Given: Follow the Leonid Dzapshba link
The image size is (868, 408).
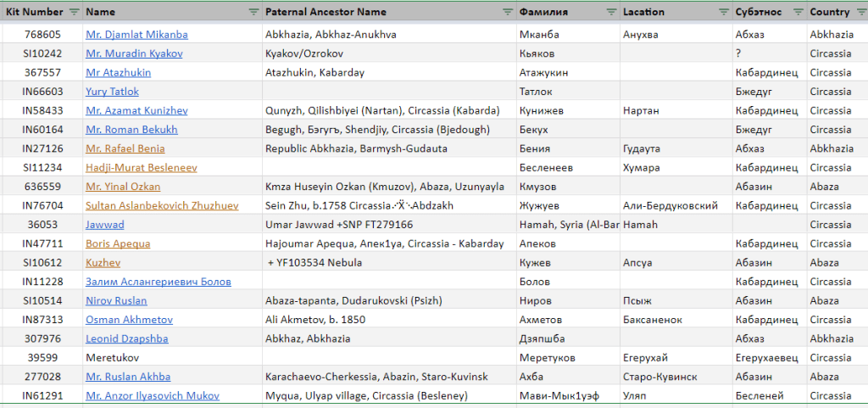Looking at the screenshot, I should [x=126, y=339].
